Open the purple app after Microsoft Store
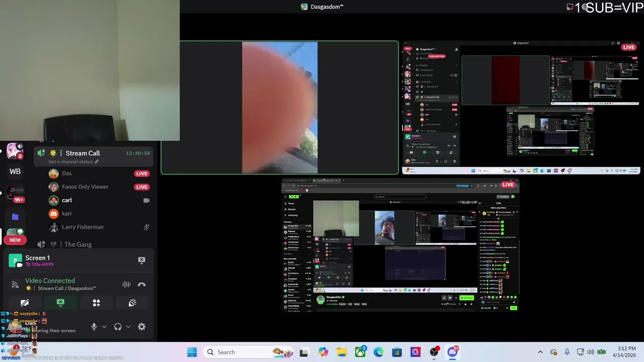644x362 pixels. 416,352
